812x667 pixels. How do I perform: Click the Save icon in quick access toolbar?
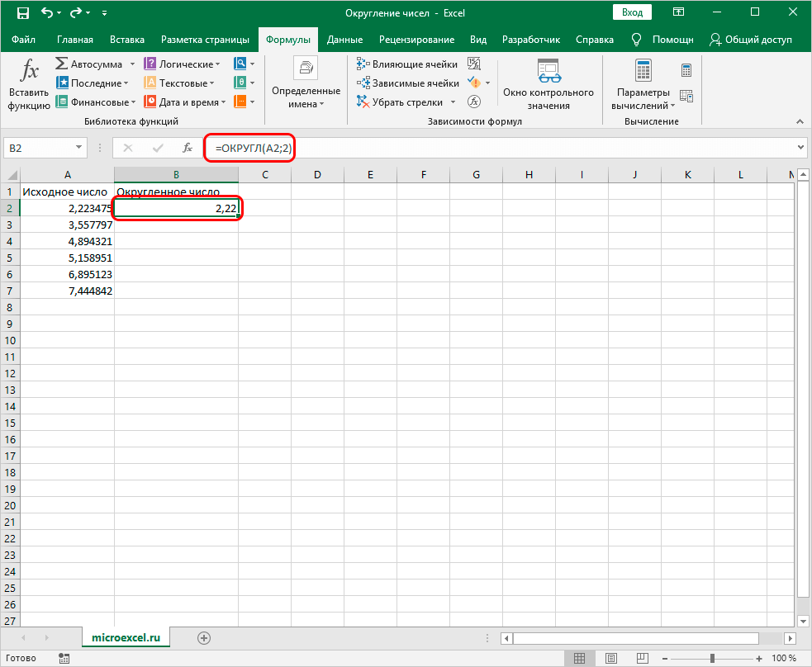[x=23, y=13]
